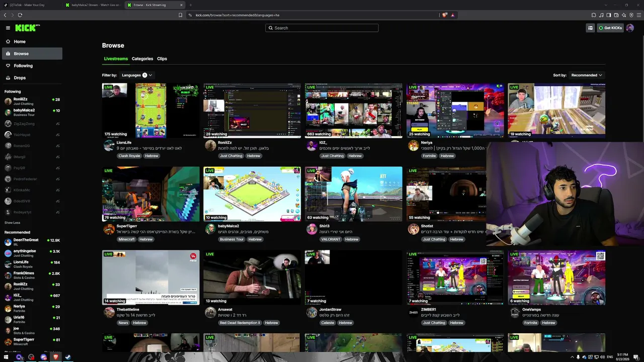This screenshot has width=644, height=362.
Task: Switch to the Clips tab
Action: (x=162, y=59)
